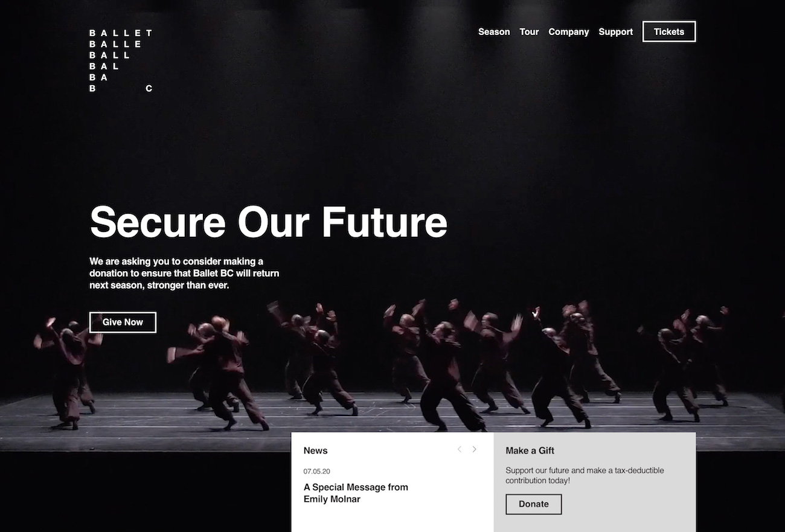Show previous news item with left arrow
785x532 pixels.
pyautogui.click(x=459, y=449)
